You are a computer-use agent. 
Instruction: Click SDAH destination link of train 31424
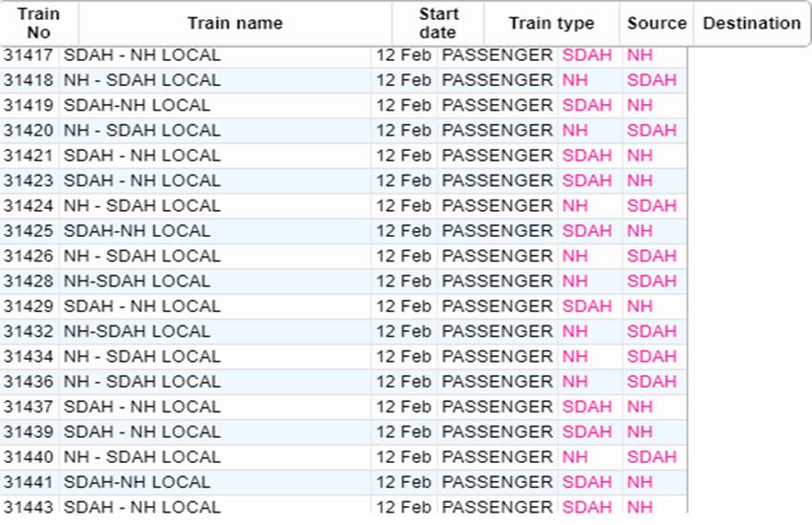652,206
